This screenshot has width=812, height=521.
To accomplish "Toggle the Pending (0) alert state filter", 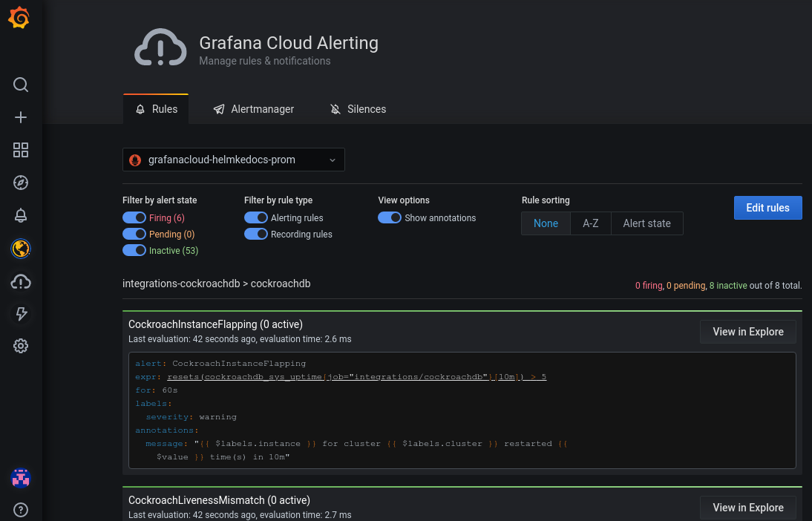I will click(x=134, y=234).
